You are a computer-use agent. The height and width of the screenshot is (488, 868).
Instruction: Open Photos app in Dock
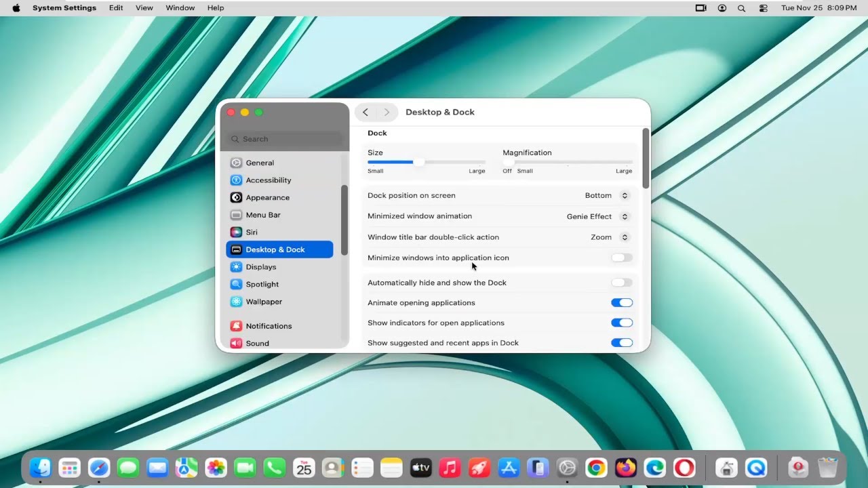[x=216, y=468]
